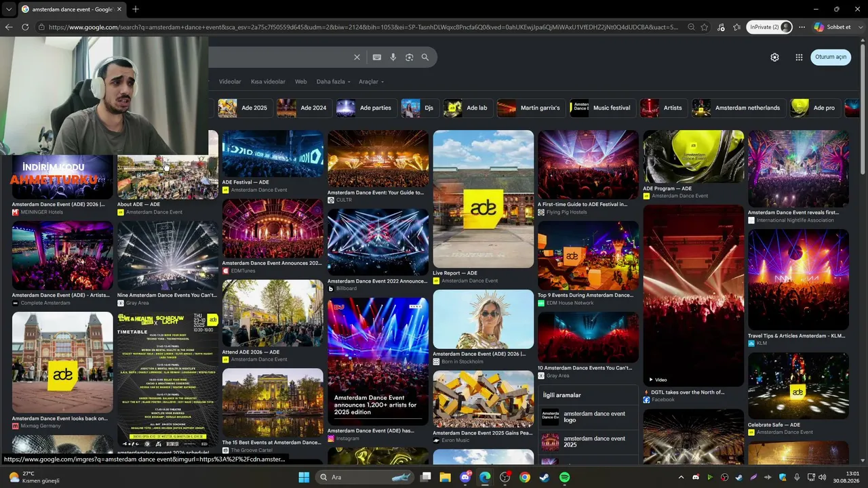Switch to the Web results tab
The height and width of the screenshot is (488, 868).
pos(301,82)
